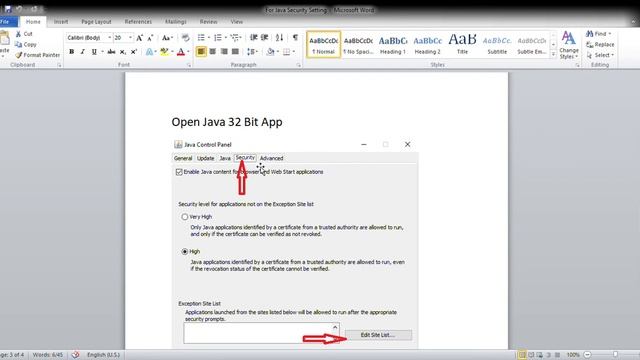The image size is (640, 360).
Task: Grow the font size
Action: click(140, 38)
